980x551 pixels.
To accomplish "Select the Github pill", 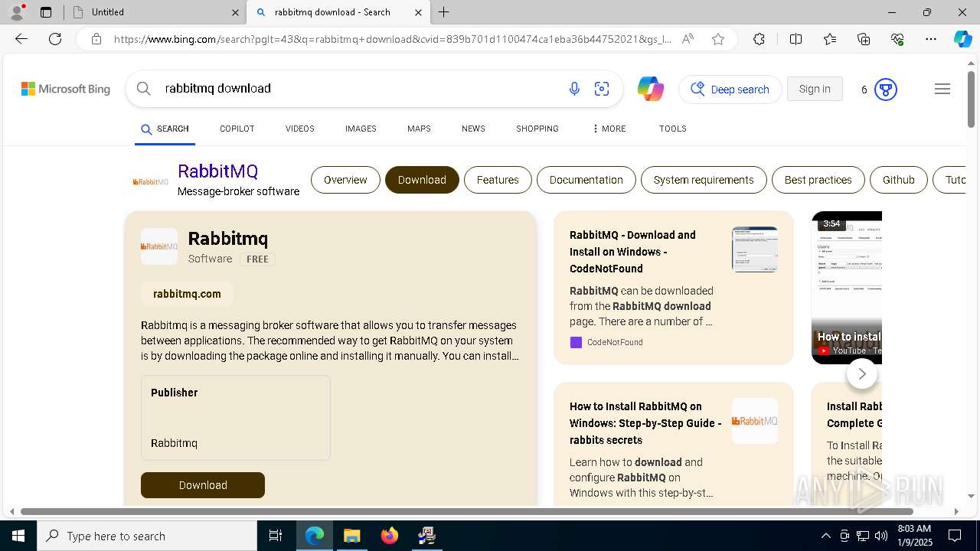I will pyautogui.click(x=899, y=180).
